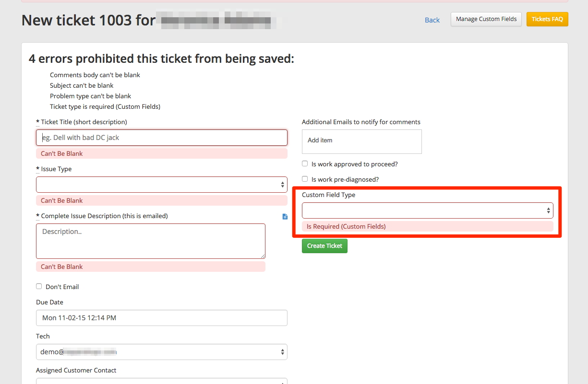Click the blue document icon above description
Screen dimensions: 588x384
pyautogui.click(x=285, y=217)
